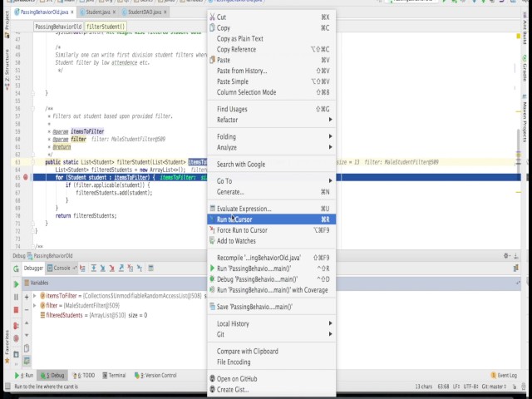
Task: Click the Remove Watch minus icon
Action: click(x=27, y=309)
